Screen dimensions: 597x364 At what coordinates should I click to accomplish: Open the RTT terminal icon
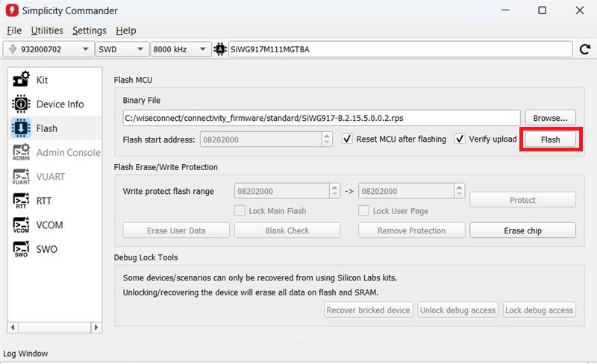[21, 201]
